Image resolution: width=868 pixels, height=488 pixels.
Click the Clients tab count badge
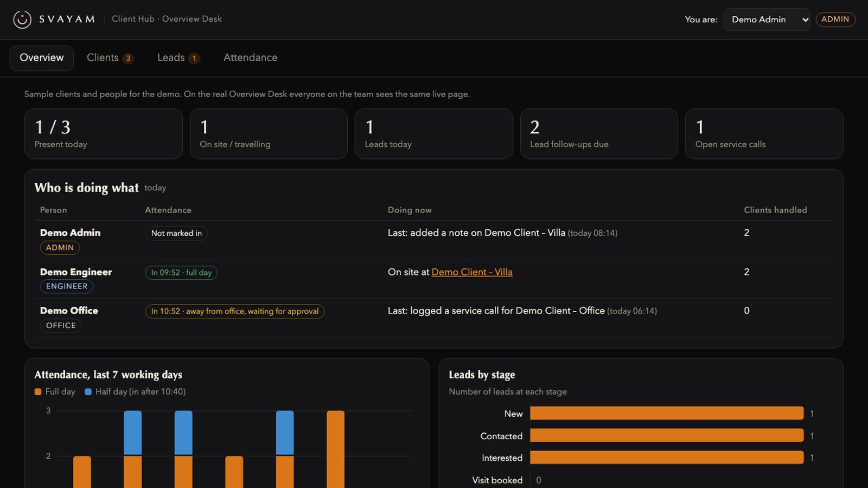pyautogui.click(x=128, y=58)
